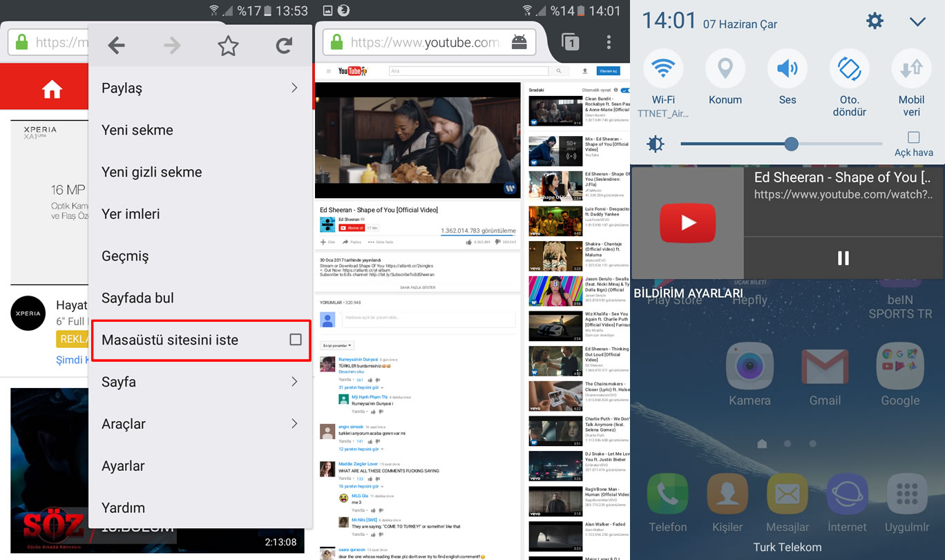Click the thumbs-down dislike icon
Image resolution: width=945 pixels, height=560 pixels.
(498, 242)
